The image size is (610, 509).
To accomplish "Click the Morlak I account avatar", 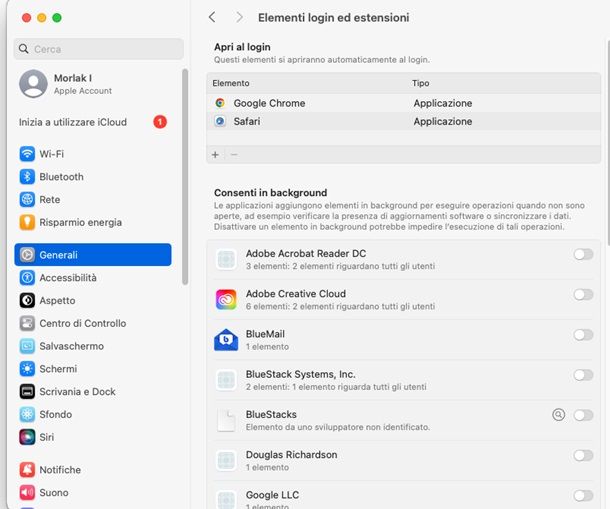I will click(x=33, y=84).
